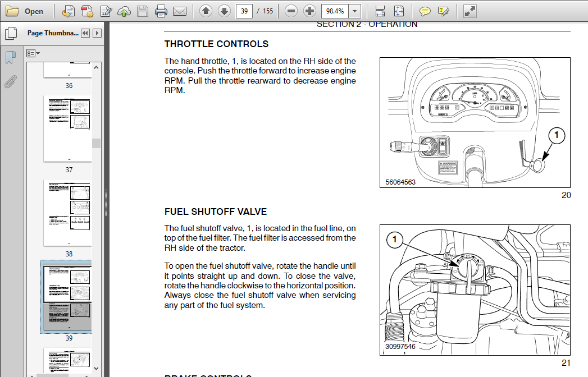The width and height of the screenshot is (588, 377).
Task: Click the FUEL SHUTOFF VALVE heading
Action: (216, 212)
